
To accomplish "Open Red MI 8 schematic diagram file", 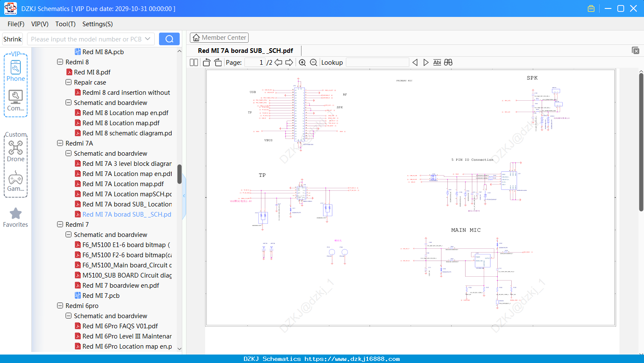I will pyautogui.click(x=127, y=133).
